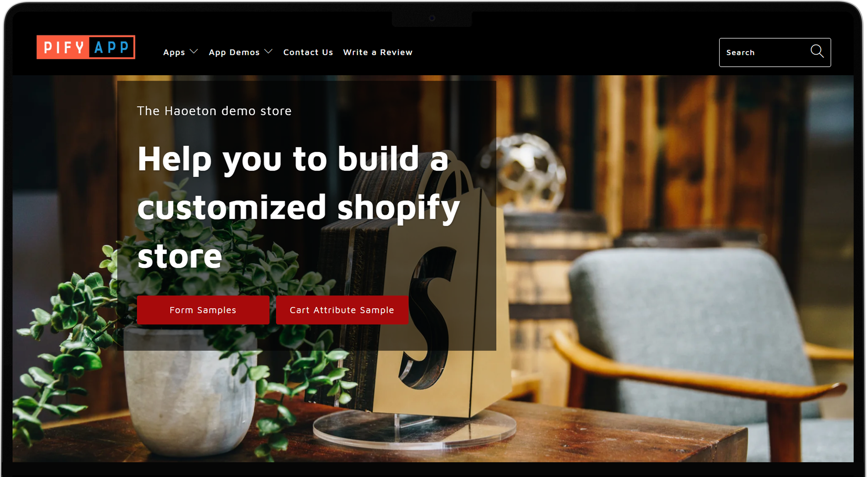Click the laptop webcam in the notch

click(x=432, y=18)
